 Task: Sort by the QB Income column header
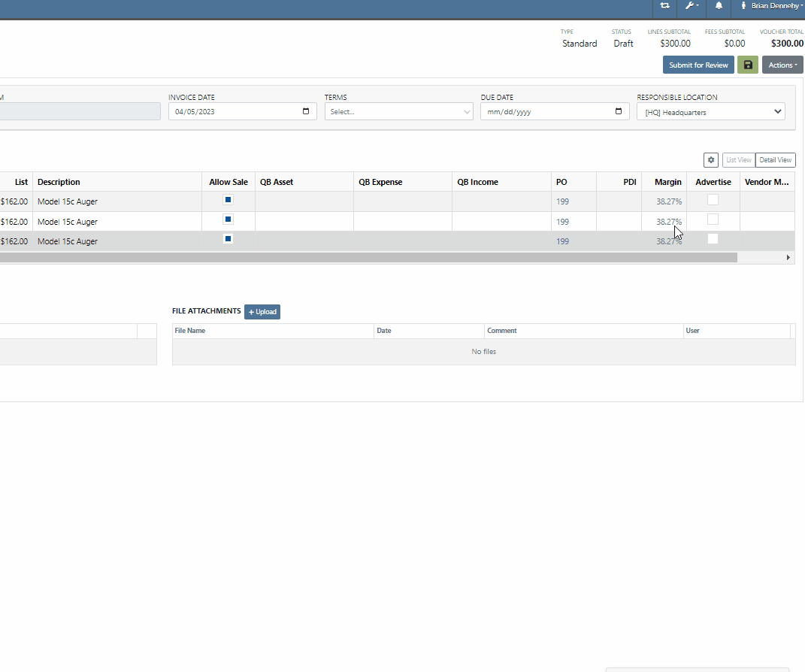(501, 182)
